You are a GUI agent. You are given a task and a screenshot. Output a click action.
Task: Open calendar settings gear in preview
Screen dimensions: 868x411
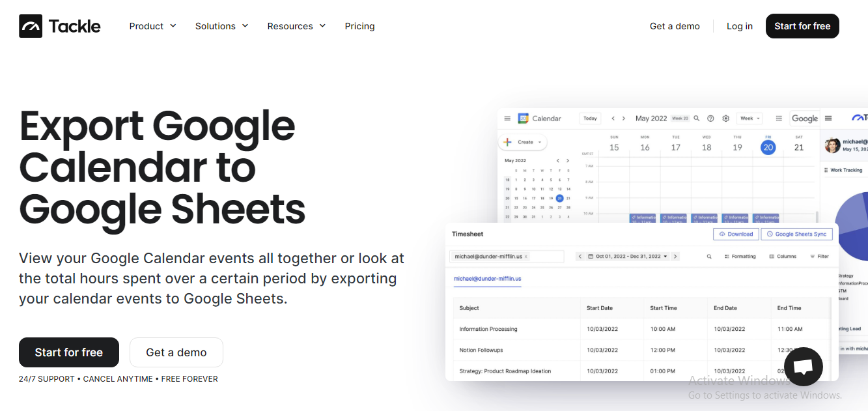(725, 119)
